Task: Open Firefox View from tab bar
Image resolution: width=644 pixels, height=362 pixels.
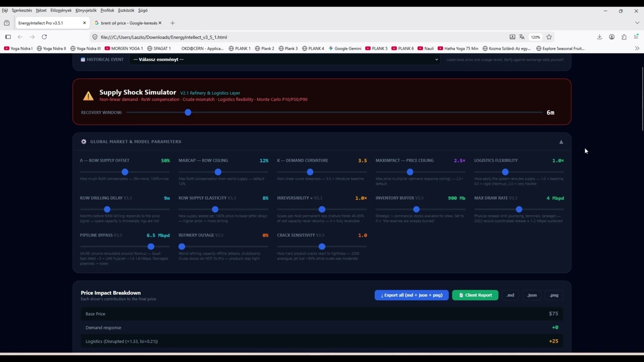Action: (7, 23)
